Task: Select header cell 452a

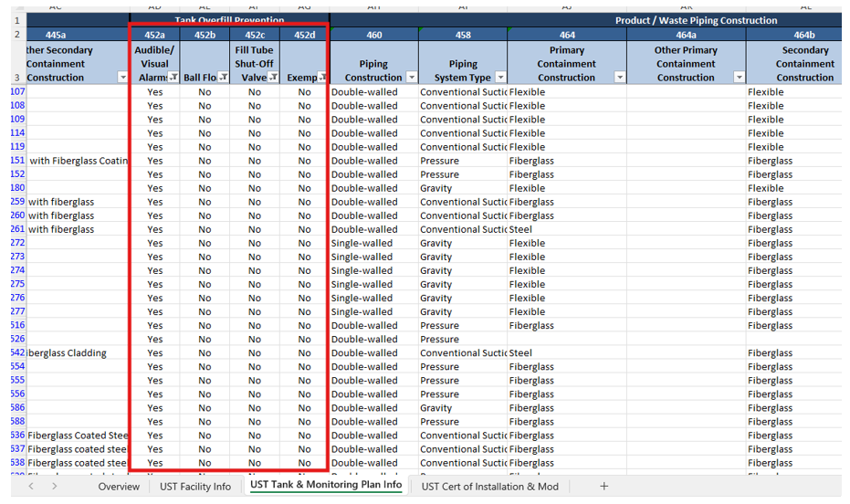Action: coord(154,35)
